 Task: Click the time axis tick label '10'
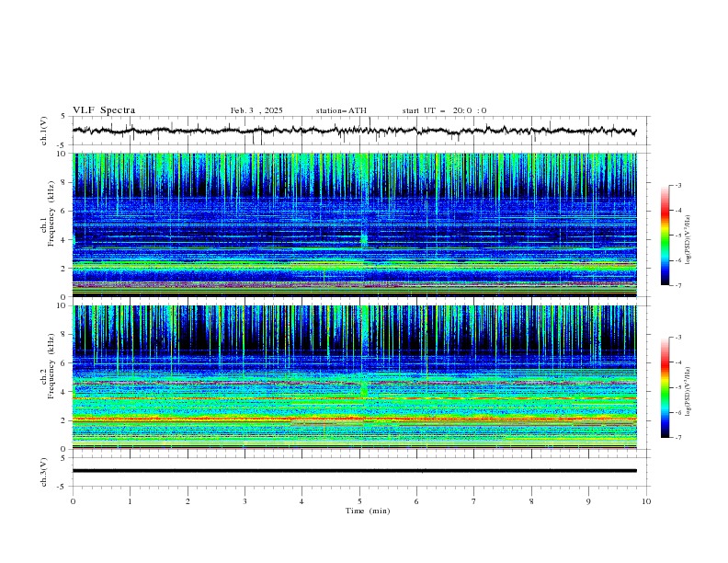[646, 501]
